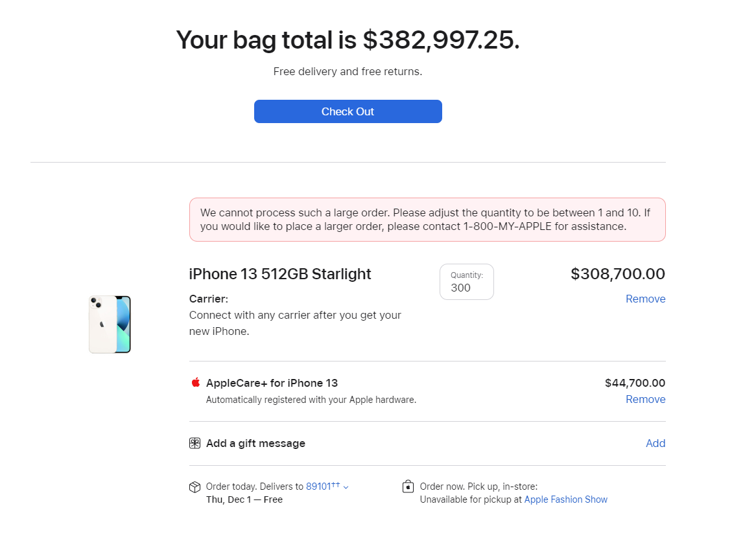This screenshot has width=756, height=539.
Task: Remove the iPhone 13 512GB Starlight item
Action: (x=645, y=299)
